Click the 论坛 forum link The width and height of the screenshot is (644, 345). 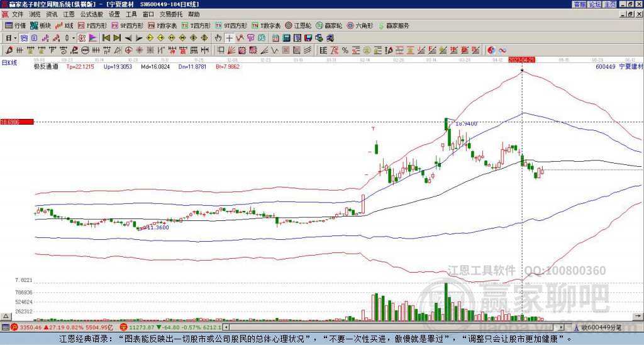coord(594,4)
